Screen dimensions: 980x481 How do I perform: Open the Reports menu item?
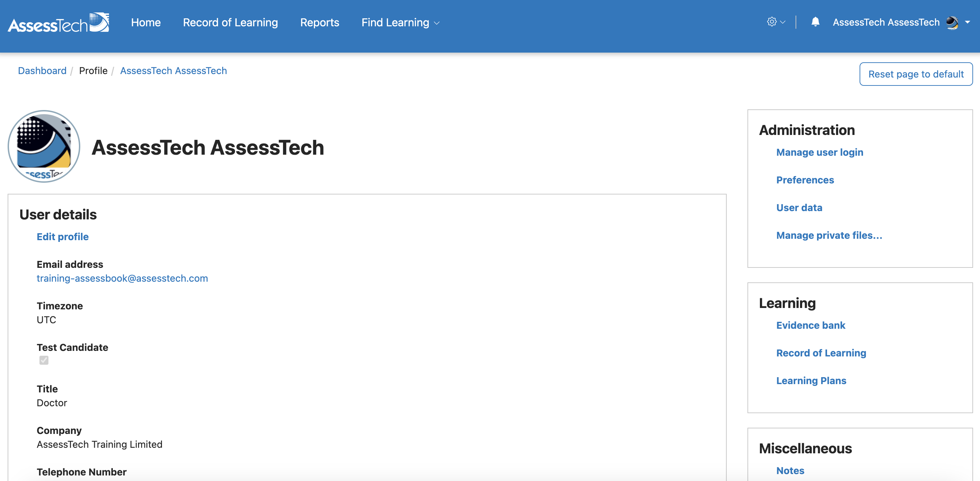click(319, 22)
